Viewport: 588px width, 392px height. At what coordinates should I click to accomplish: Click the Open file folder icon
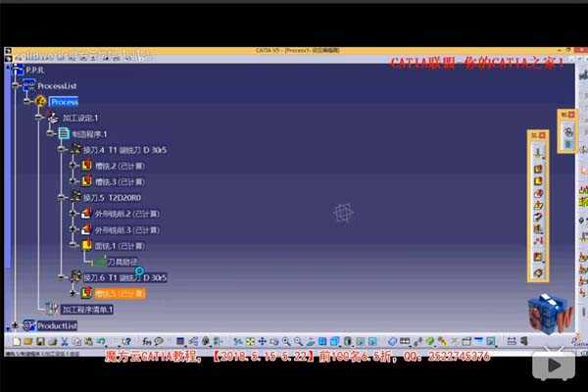point(28,341)
